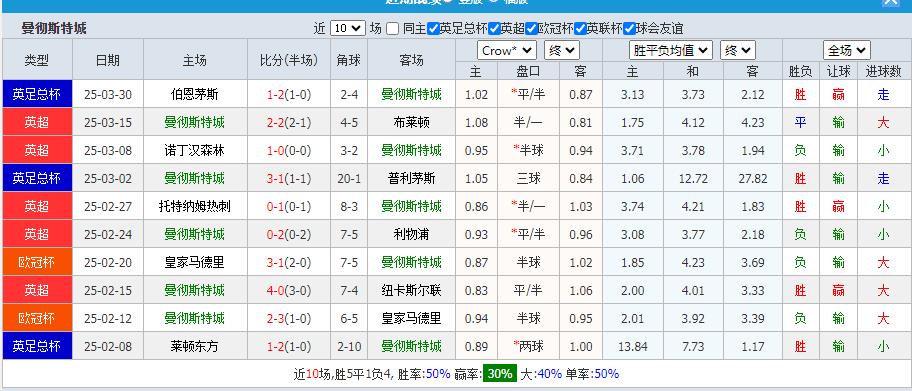Uncheck the 英足总杯 filter checkbox
Image resolution: width=912 pixels, height=391 pixels.
(433, 29)
